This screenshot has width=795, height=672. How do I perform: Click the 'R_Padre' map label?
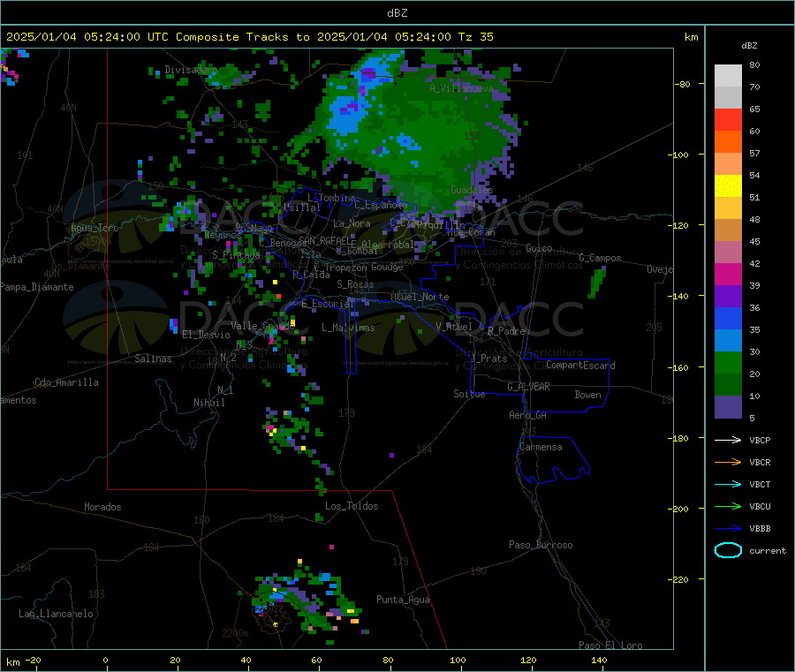[x=506, y=331]
